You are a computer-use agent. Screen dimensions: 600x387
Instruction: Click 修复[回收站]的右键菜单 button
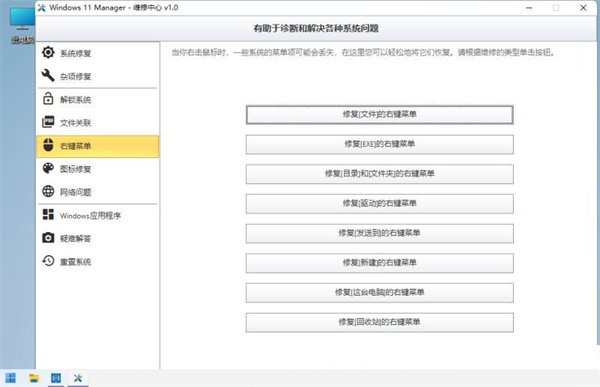pyautogui.click(x=380, y=322)
